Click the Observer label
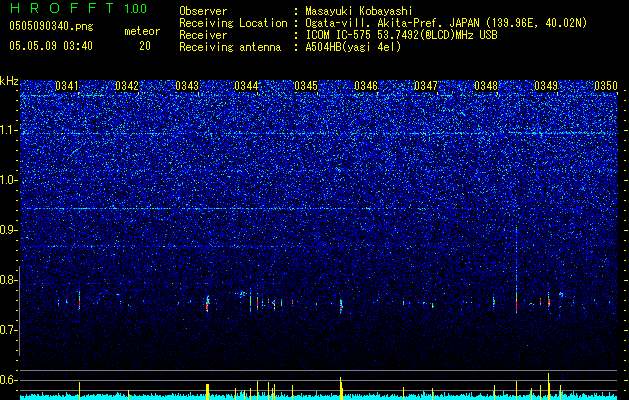The height and width of the screenshot is (400, 629). point(203,12)
